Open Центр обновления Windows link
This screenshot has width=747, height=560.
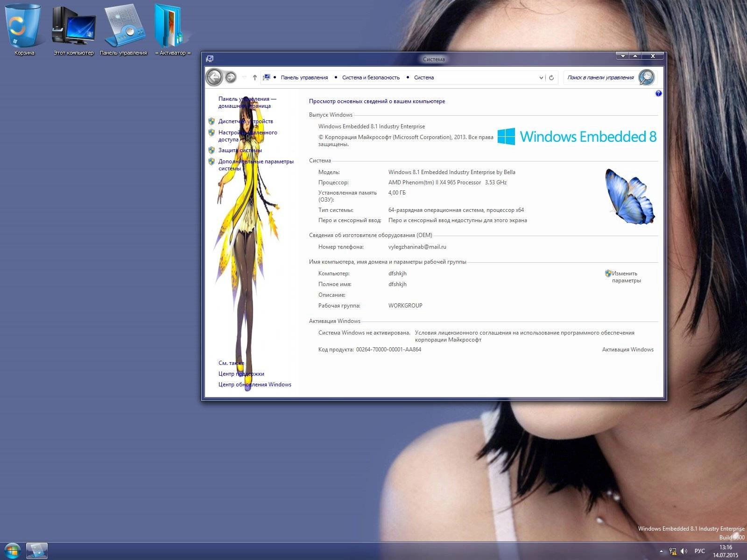[254, 385]
